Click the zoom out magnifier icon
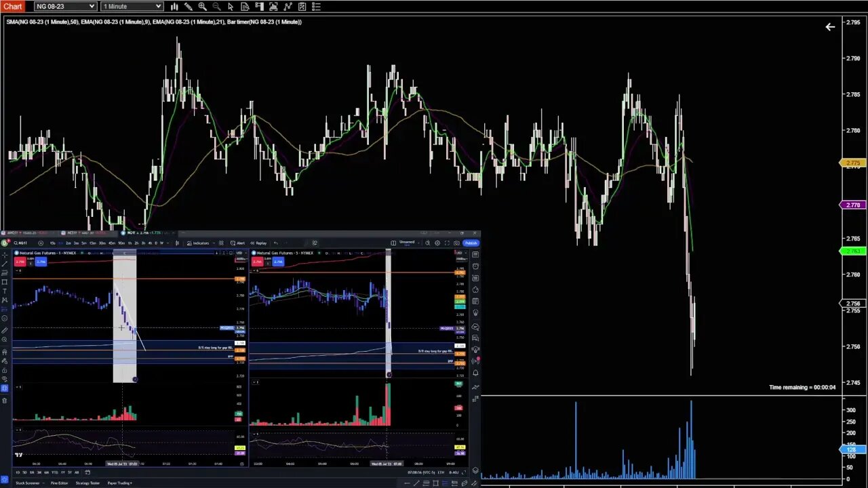This screenshot has width=868, height=488. [216, 6]
